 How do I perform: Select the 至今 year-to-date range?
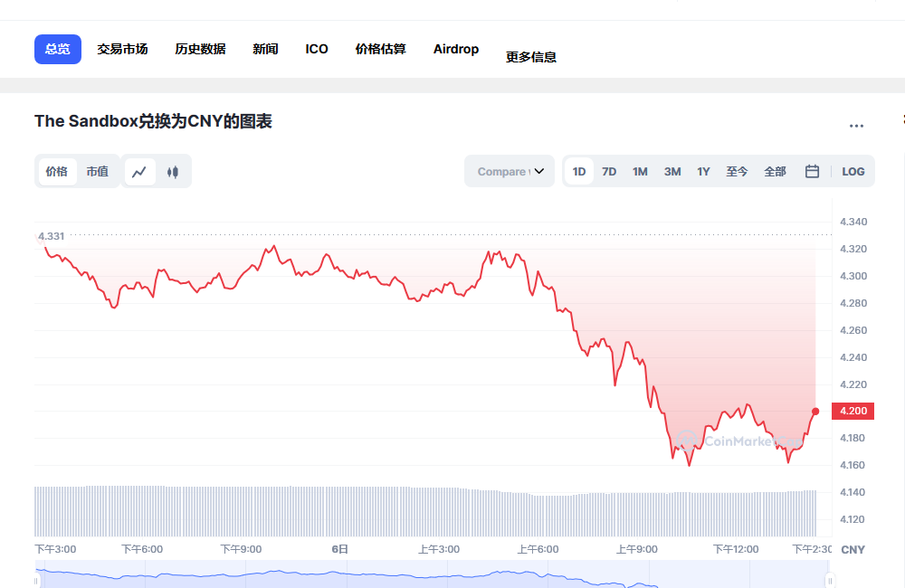click(x=737, y=171)
